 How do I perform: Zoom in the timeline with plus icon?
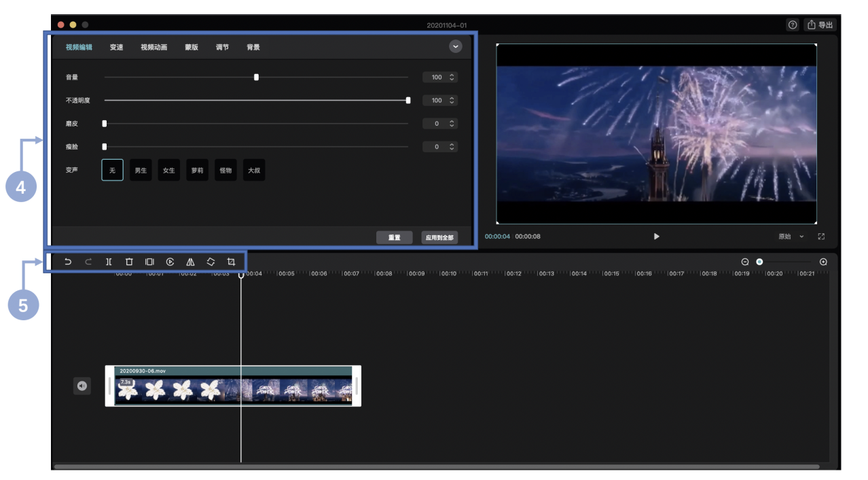tap(823, 262)
